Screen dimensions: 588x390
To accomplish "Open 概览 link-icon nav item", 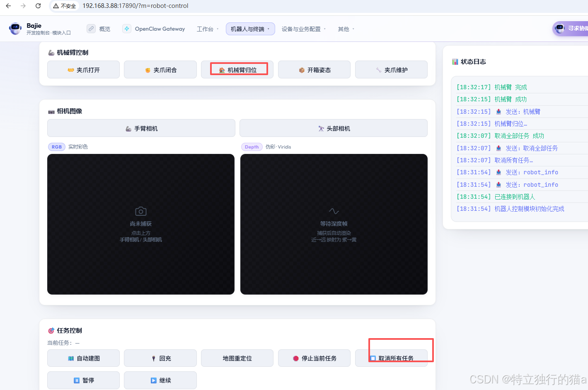I will click(99, 29).
